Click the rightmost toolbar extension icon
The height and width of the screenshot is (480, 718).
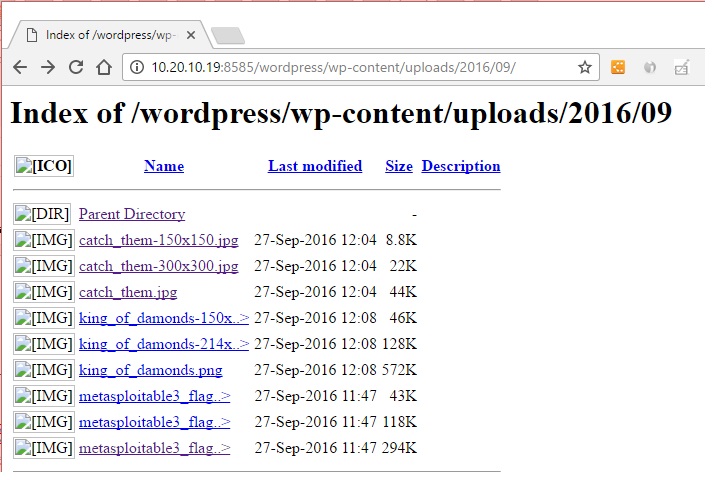pos(682,68)
